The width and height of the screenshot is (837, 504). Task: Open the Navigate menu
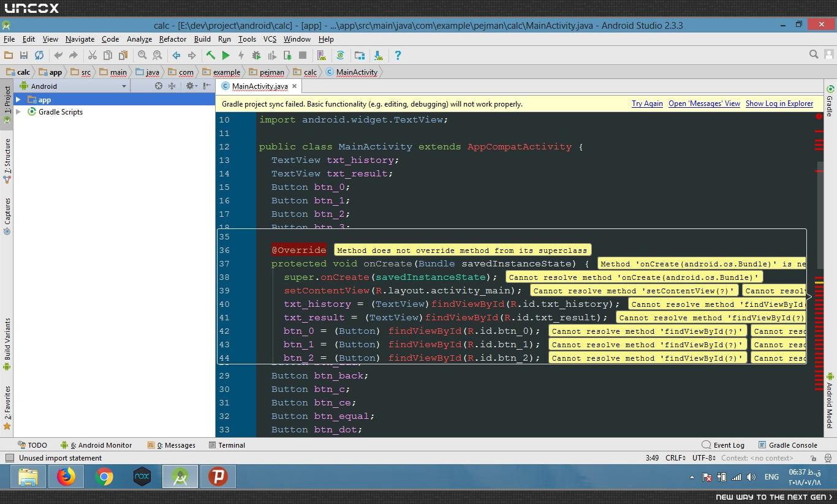(80, 39)
